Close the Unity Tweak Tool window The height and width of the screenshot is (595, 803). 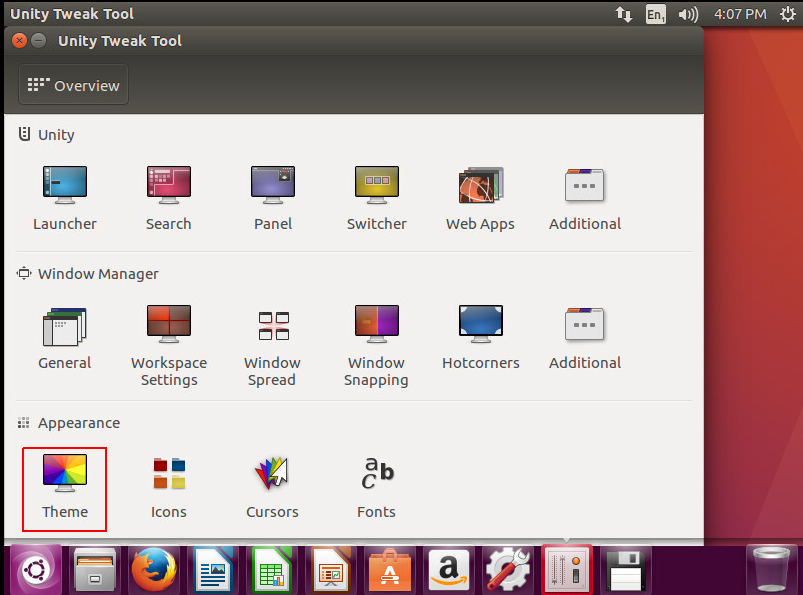click(x=19, y=40)
